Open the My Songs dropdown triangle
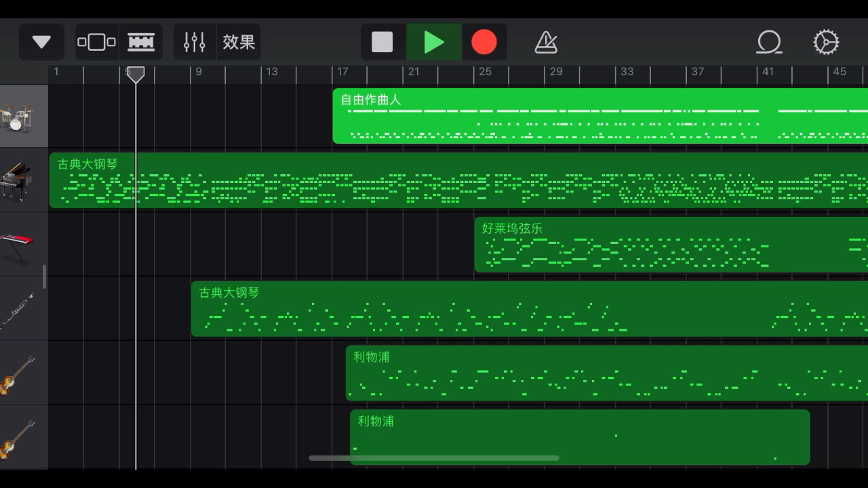868x488 pixels. tap(41, 42)
